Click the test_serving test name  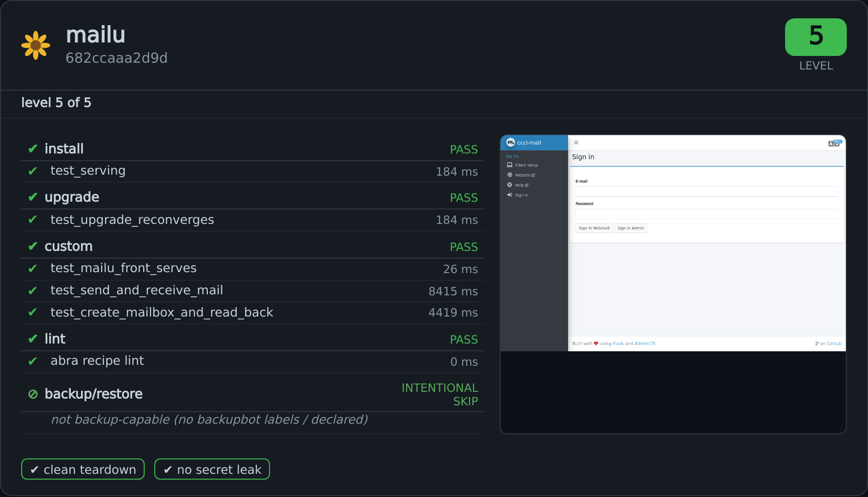88,171
